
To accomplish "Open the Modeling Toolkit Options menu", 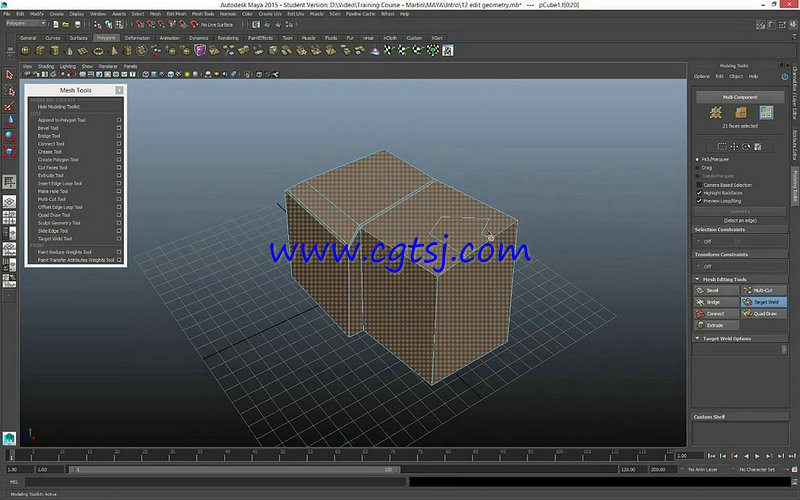I will pos(702,77).
